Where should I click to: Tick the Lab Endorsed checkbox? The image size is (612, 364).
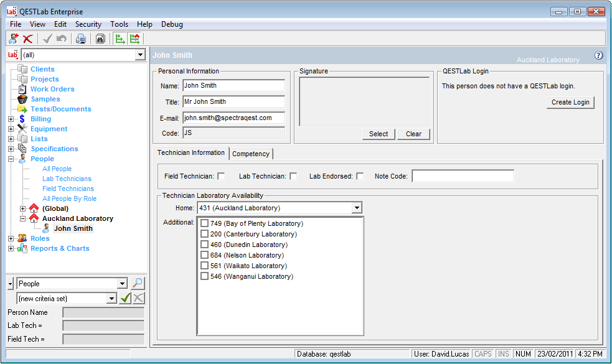(360, 176)
